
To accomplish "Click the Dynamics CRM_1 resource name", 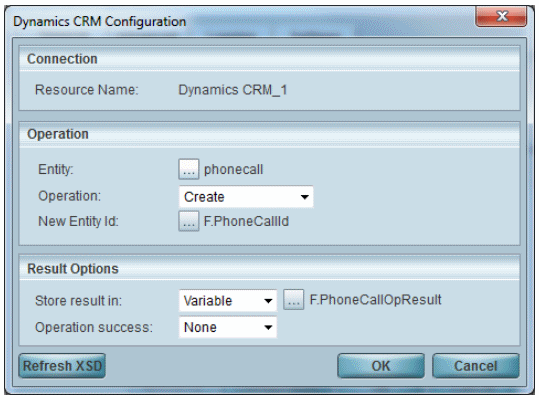I will pyautogui.click(x=233, y=90).
